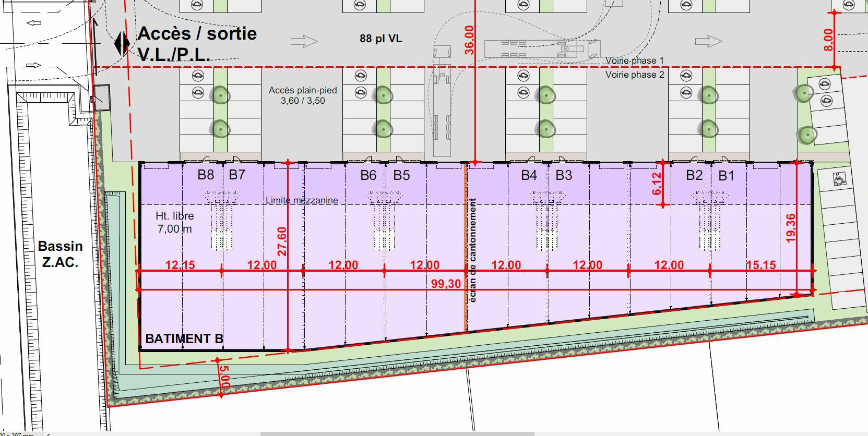Click the B1 unit label

(726, 176)
